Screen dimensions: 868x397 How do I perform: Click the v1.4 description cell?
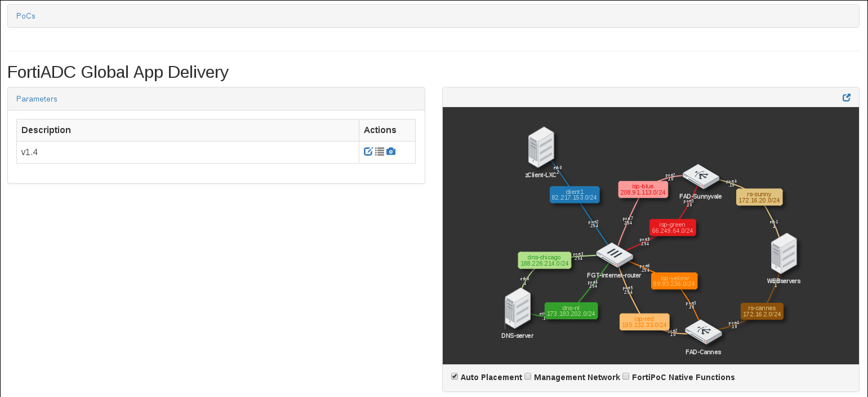pyautogui.click(x=188, y=152)
